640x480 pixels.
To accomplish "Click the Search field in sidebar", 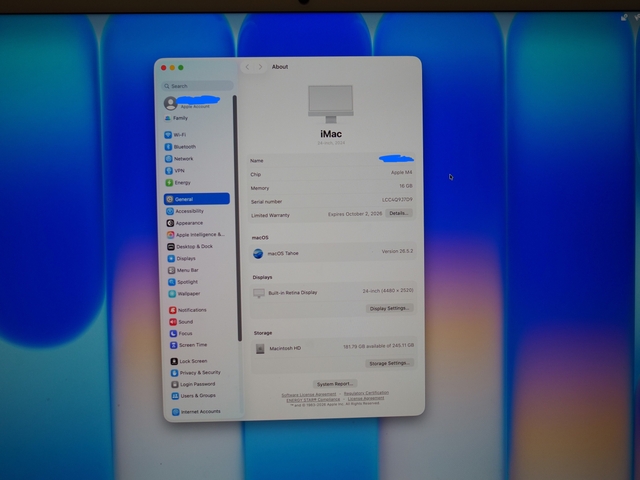I will click(x=198, y=86).
